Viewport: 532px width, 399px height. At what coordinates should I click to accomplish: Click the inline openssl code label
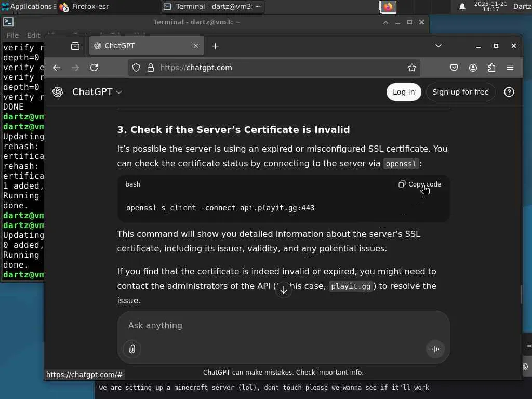pos(401,164)
